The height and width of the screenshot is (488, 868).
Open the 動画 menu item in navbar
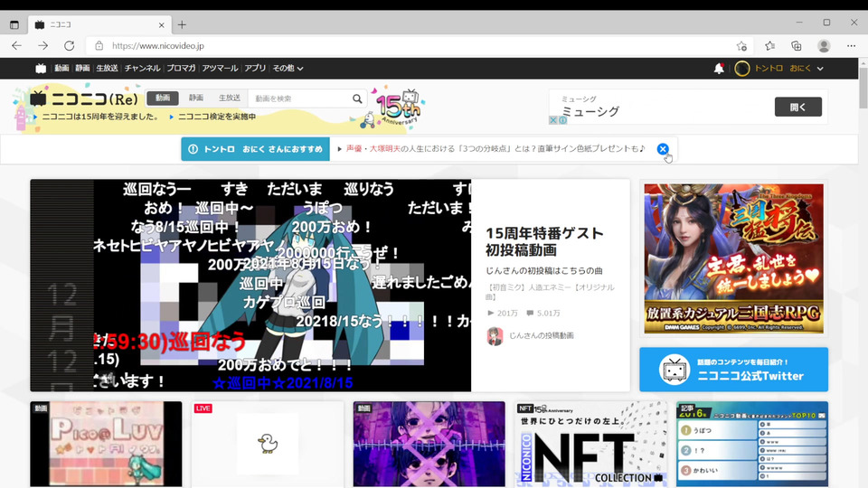pyautogui.click(x=61, y=68)
